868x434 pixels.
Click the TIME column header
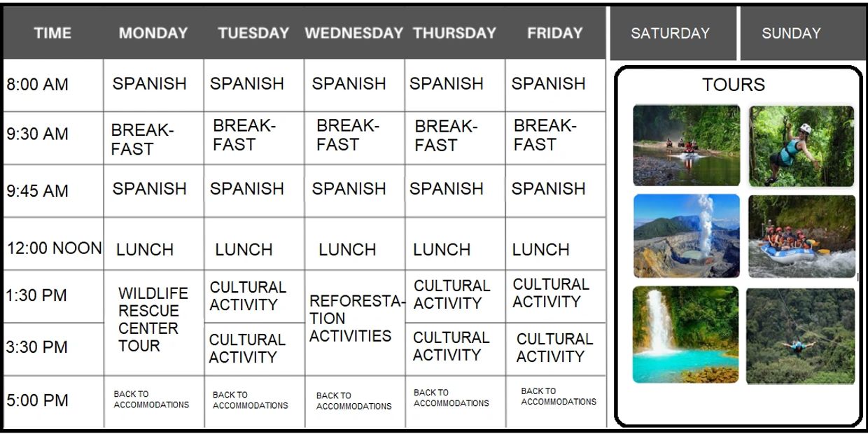(52, 33)
